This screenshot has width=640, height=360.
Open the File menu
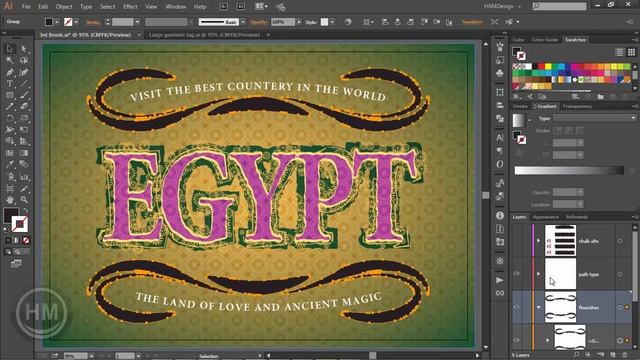tap(26, 7)
